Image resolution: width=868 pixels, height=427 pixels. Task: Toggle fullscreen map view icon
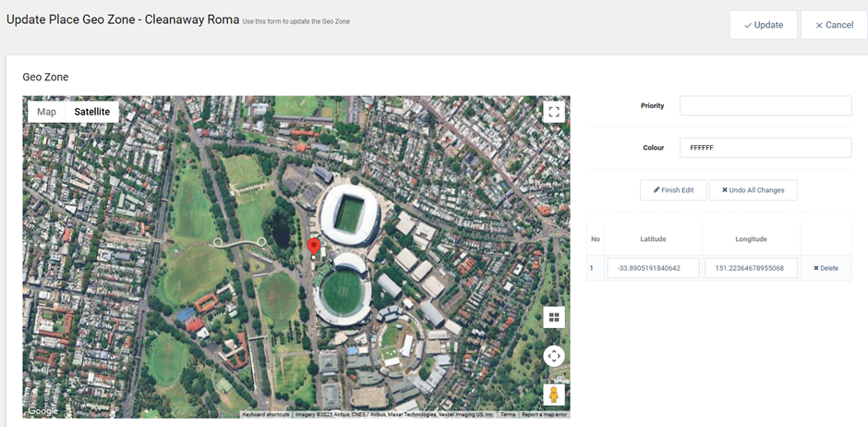coord(553,111)
